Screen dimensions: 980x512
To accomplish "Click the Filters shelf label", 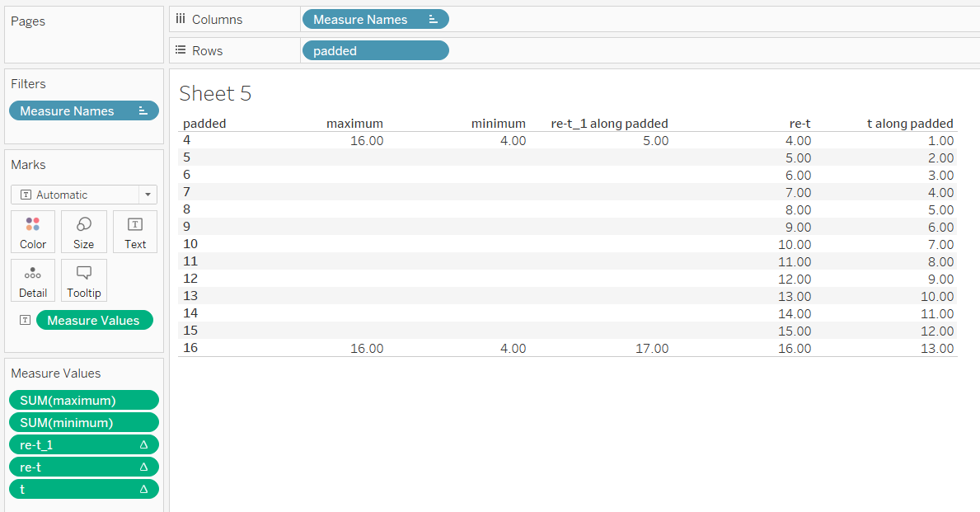I will [x=28, y=83].
